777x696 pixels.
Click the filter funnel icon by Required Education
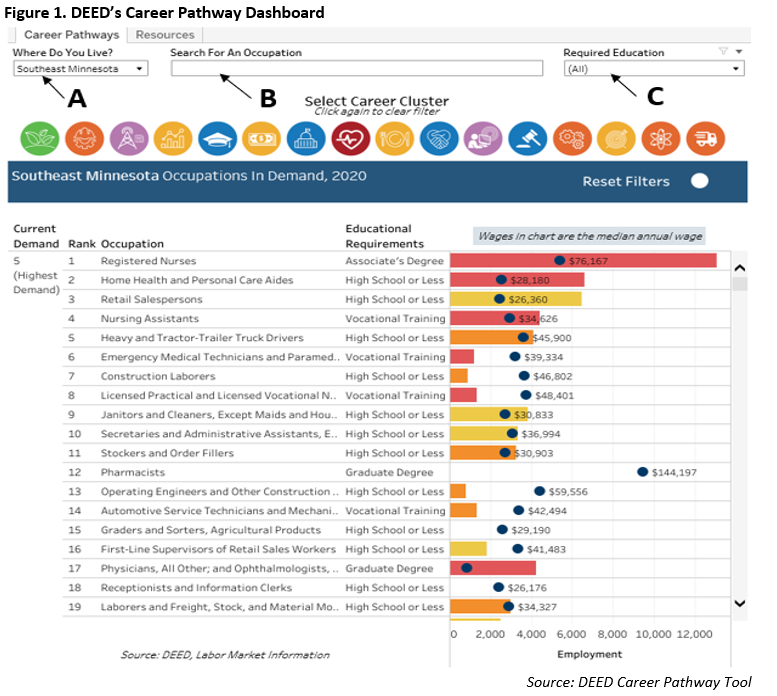point(723,51)
